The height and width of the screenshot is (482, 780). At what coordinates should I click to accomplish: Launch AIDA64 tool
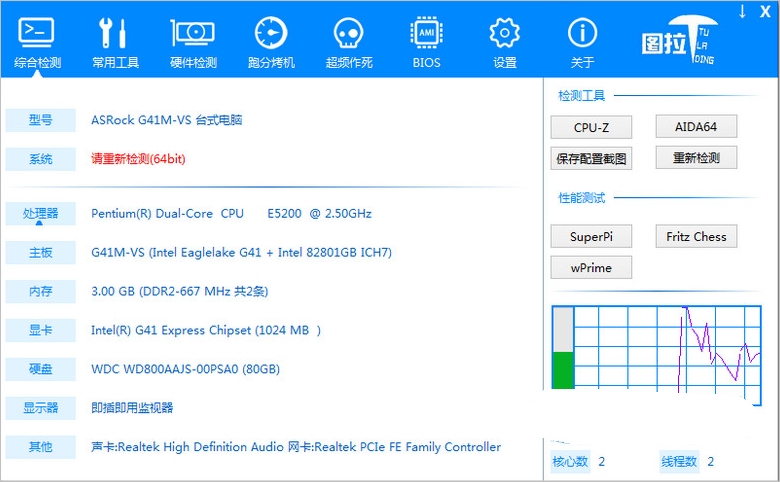tap(696, 127)
